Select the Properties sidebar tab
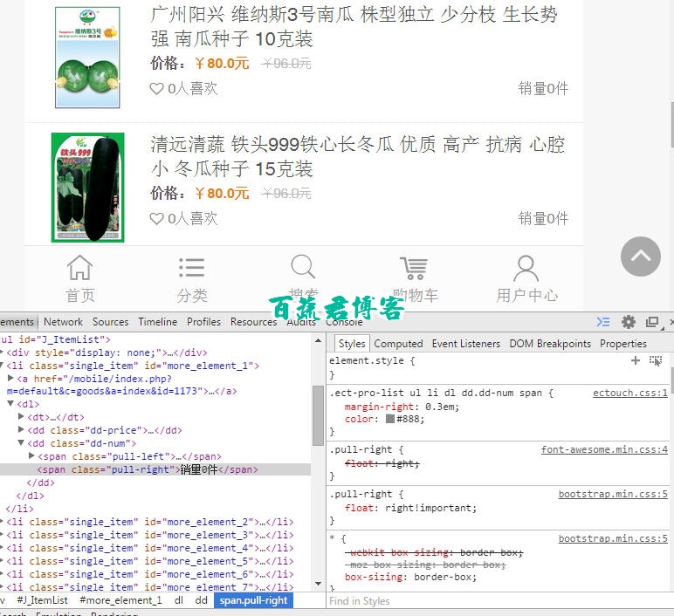The width and height of the screenshot is (674, 616). click(x=623, y=344)
